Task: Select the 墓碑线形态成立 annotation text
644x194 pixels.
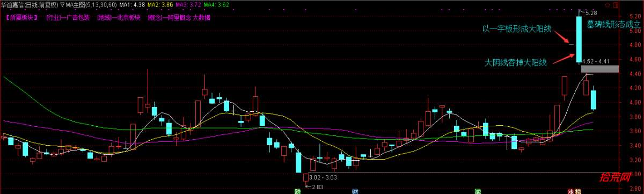Action: click(613, 24)
